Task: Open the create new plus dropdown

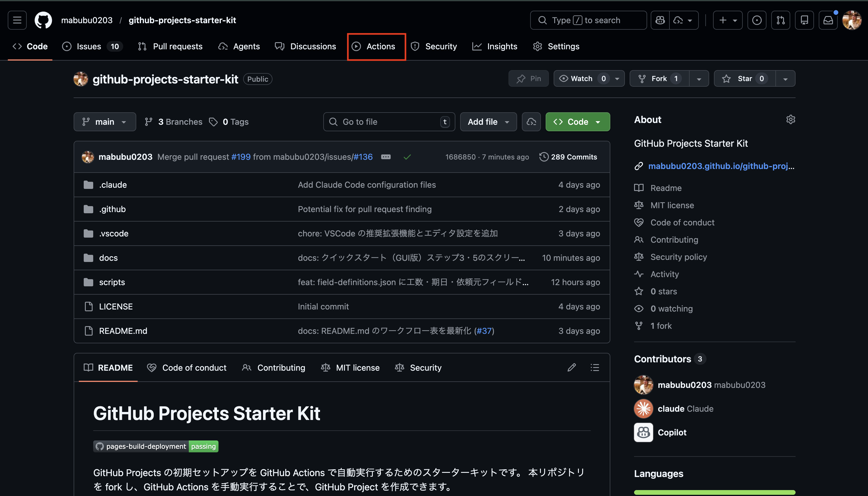Action: pos(727,20)
